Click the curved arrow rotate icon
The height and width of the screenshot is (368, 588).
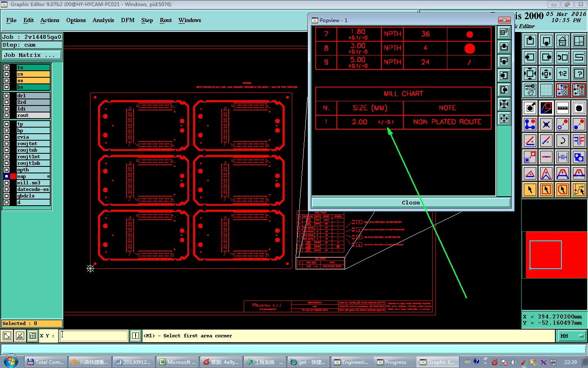tap(563, 141)
